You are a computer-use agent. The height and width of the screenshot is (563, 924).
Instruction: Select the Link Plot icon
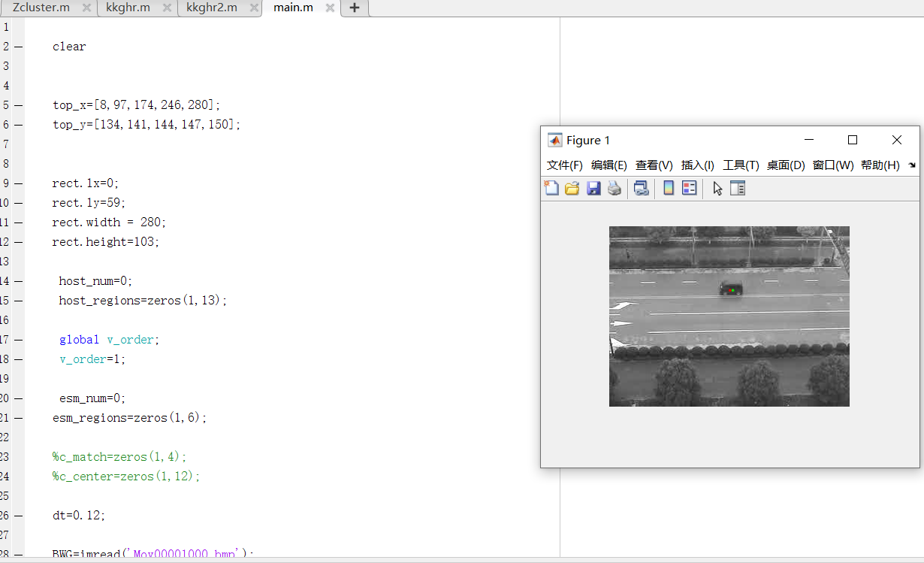[x=640, y=188]
